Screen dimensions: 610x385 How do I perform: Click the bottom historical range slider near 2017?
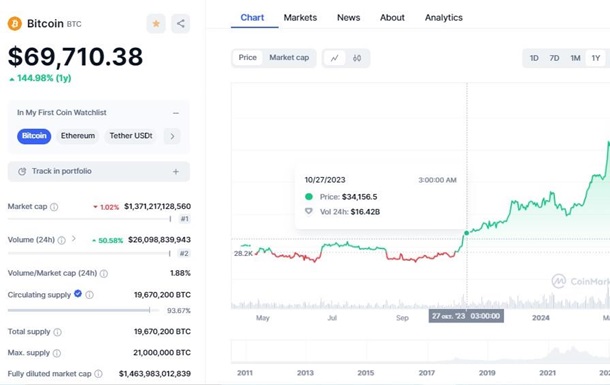427,352
